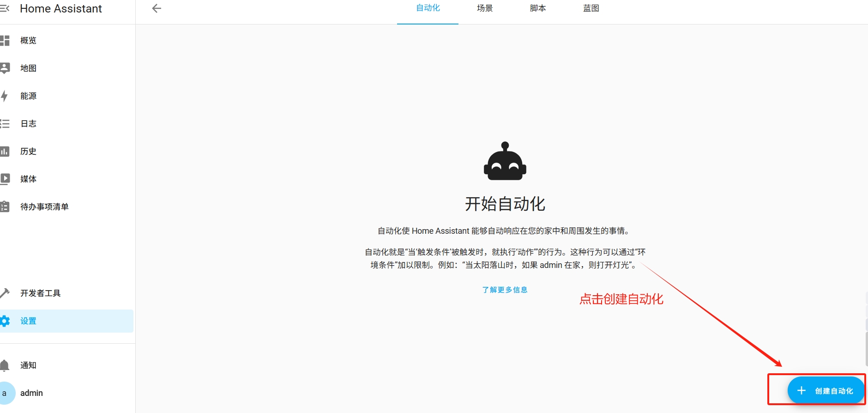Click the 能源 lightning bolt icon
This screenshot has height=413, width=868.
pos(5,96)
